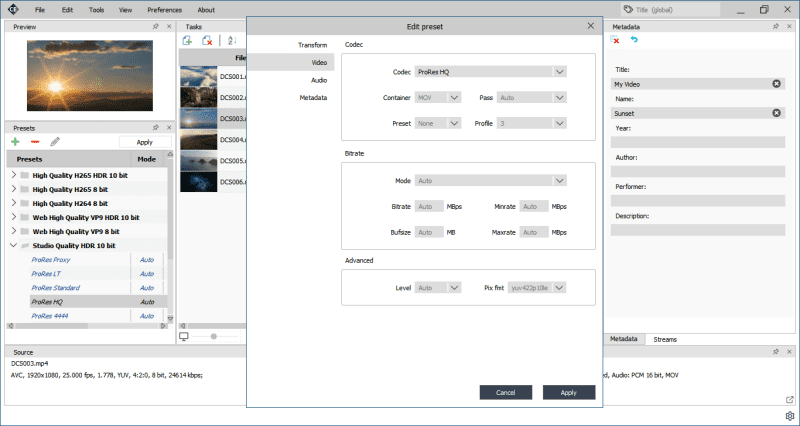The height and width of the screenshot is (426, 800).
Task: Switch to the Audio section in Edit preset
Action: 318,80
